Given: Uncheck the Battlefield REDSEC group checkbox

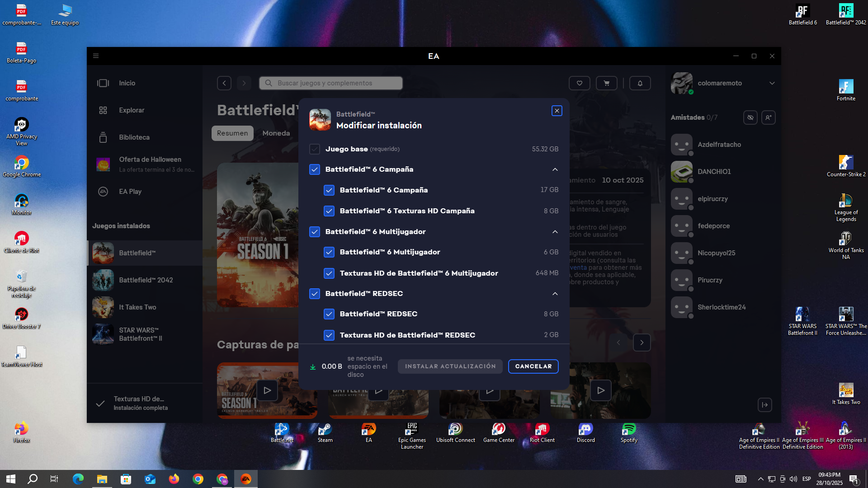Looking at the screenshot, I should pos(314,294).
